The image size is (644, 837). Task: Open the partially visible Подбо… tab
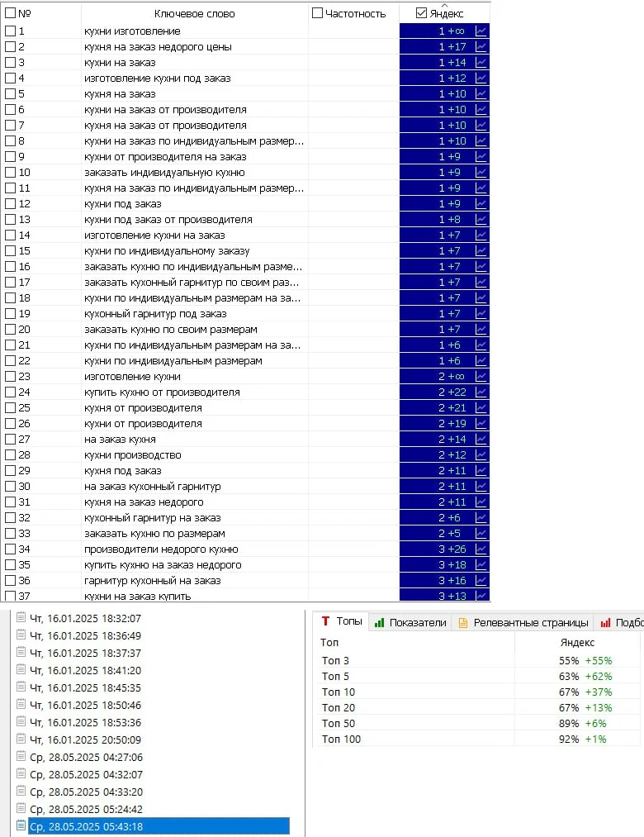pyautogui.click(x=621, y=622)
